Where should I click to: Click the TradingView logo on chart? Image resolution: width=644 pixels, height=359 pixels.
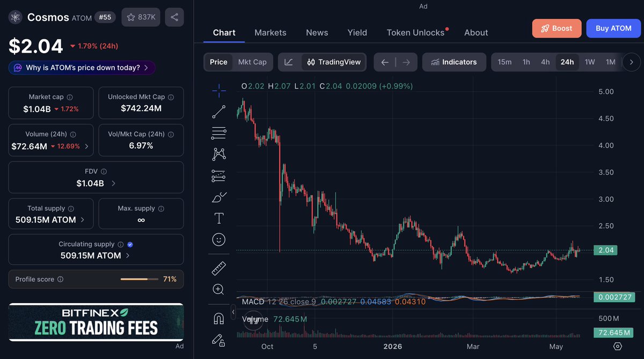click(253, 321)
